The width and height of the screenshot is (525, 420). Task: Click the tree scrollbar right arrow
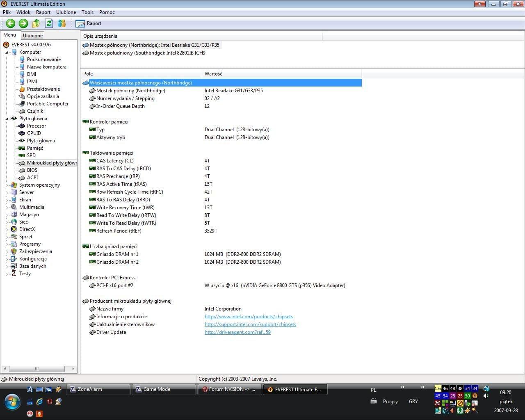pyautogui.click(x=73, y=369)
